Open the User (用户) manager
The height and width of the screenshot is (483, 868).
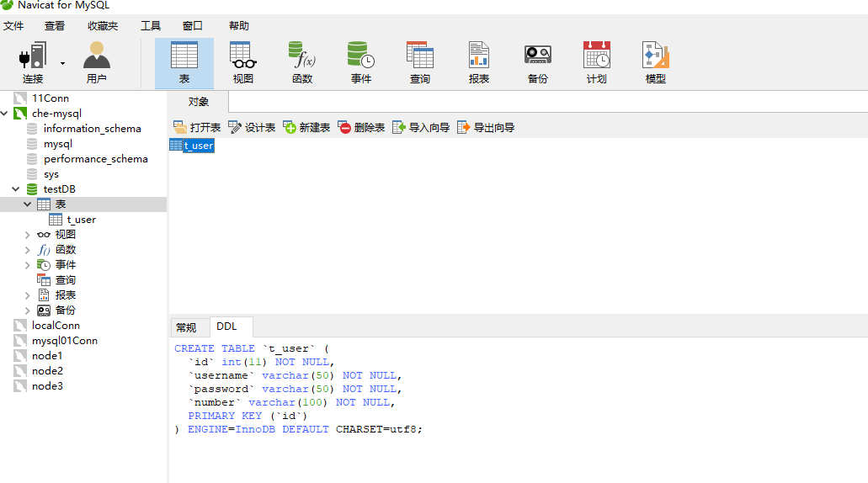pyautogui.click(x=96, y=62)
